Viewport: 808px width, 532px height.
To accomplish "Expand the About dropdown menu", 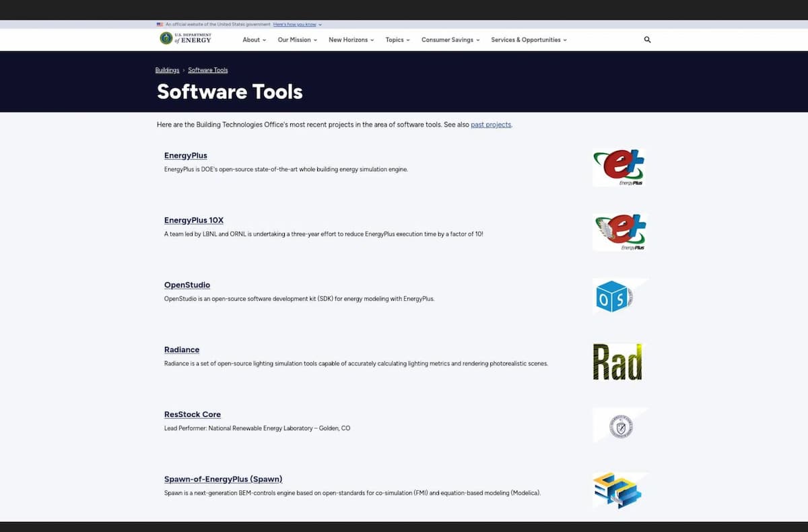I will 254,40.
